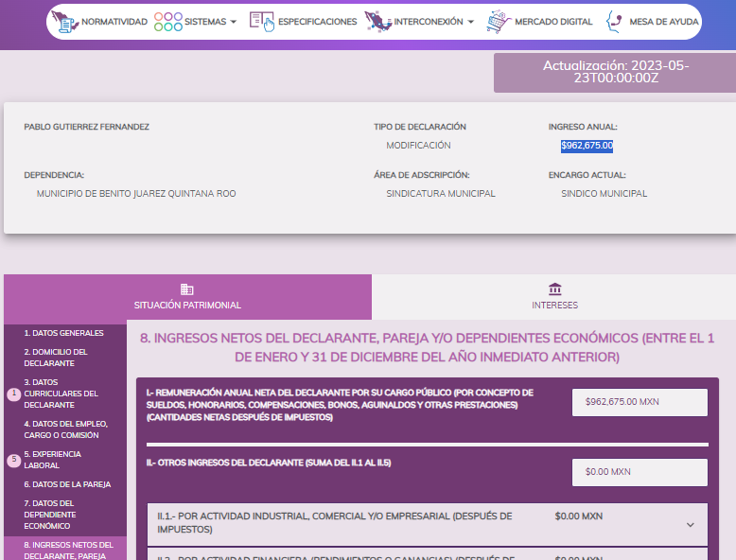Open the Sistemas dropdown menu
Screen dimensions: 736x560
coord(210,22)
